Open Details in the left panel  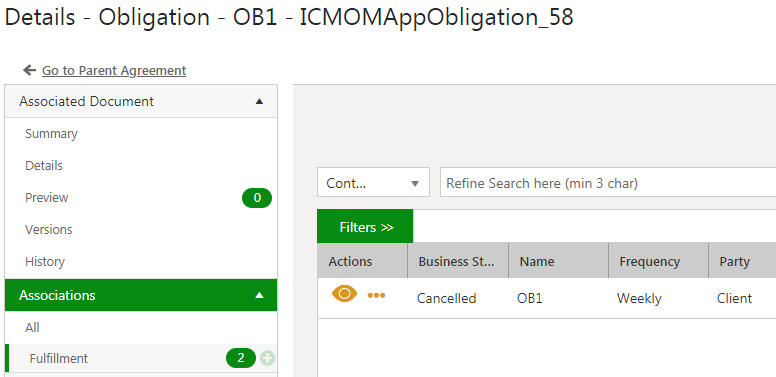(44, 165)
